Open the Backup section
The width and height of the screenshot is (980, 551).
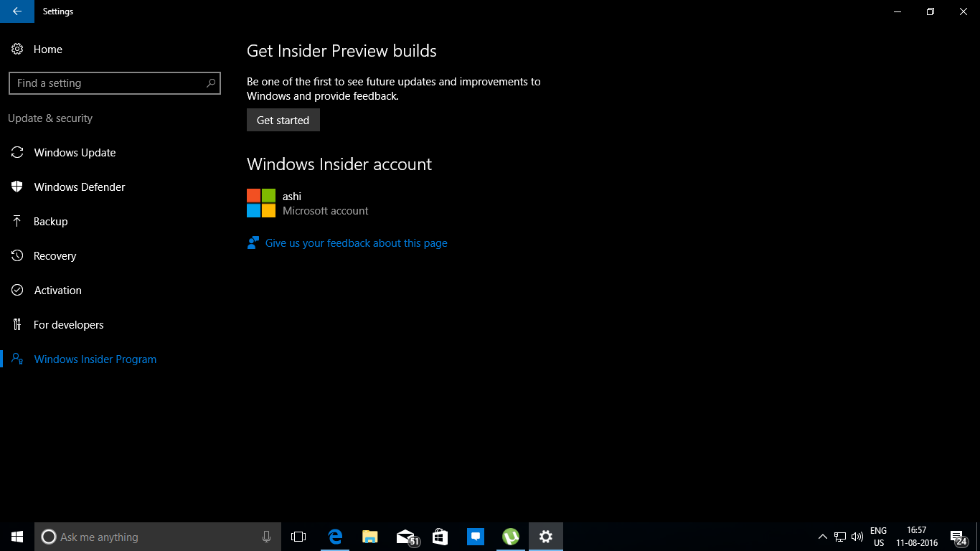click(x=50, y=222)
